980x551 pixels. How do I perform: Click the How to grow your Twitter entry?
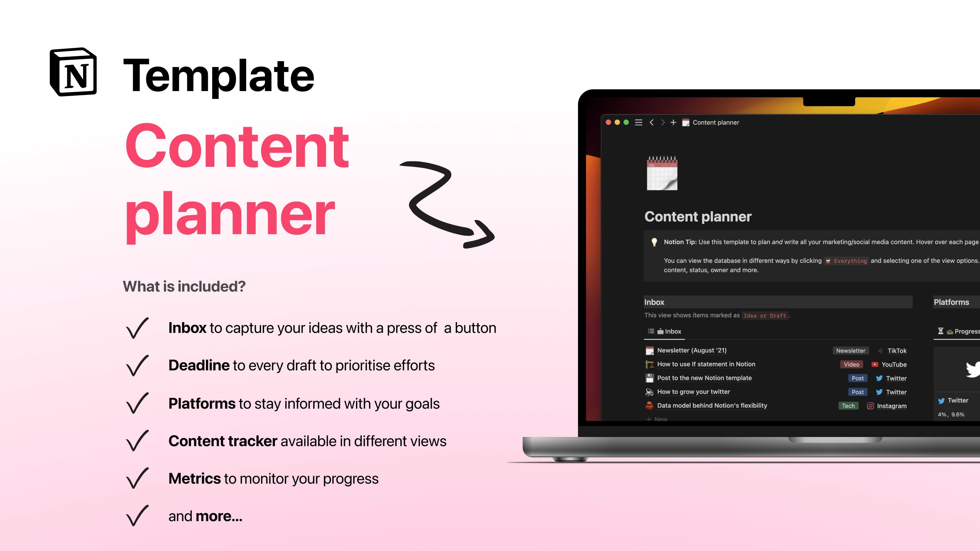pyautogui.click(x=693, y=391)
